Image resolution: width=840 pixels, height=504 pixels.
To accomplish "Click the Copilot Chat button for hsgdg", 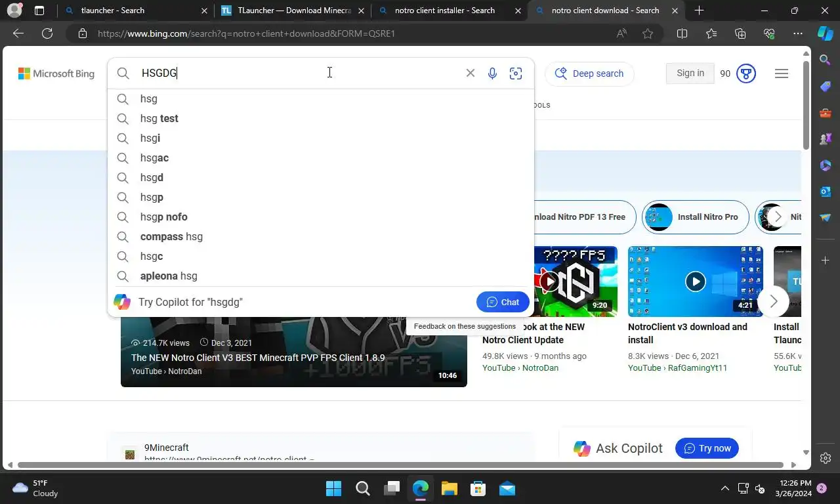I will pos(503,302).
